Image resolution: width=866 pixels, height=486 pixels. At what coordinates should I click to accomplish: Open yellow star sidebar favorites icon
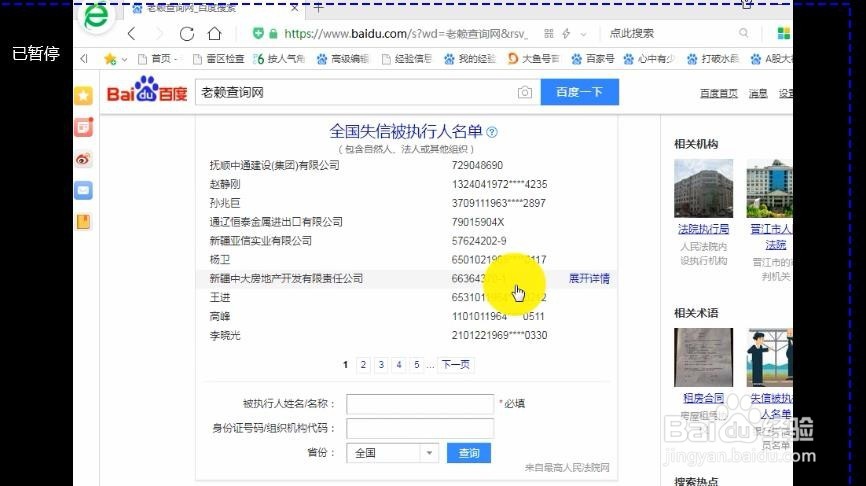(83, 96)
